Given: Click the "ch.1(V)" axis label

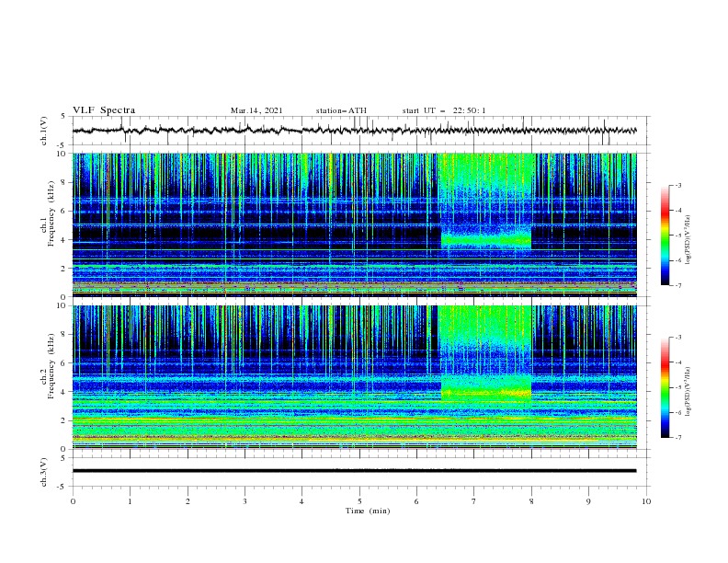Looking at the screenshot, I should [x=44, y=131].
